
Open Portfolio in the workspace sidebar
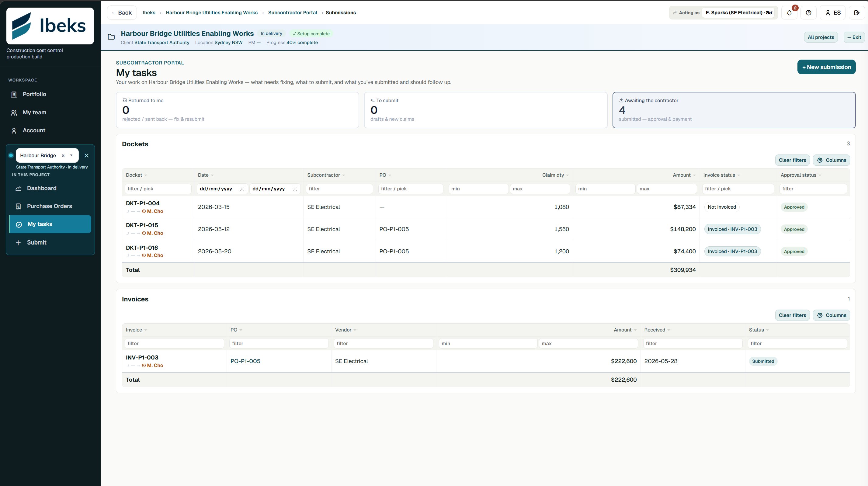50,94
